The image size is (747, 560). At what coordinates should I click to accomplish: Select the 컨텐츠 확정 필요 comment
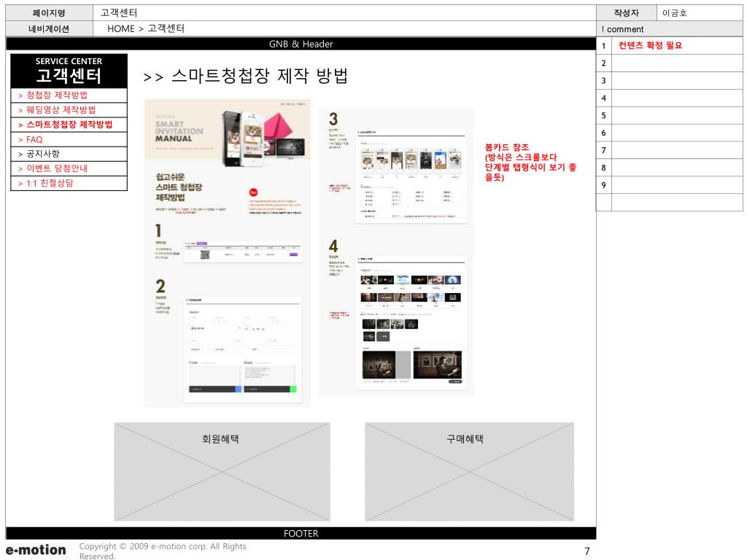[650, 46]
